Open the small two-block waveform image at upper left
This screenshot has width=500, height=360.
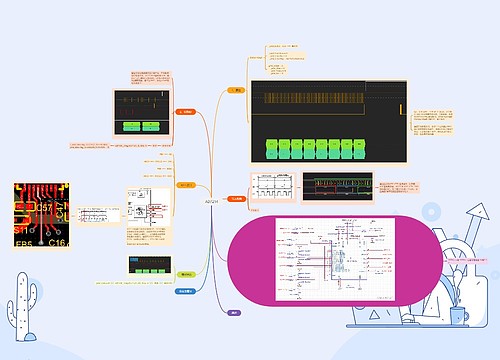pyautogui.click(x=142, y=112)
